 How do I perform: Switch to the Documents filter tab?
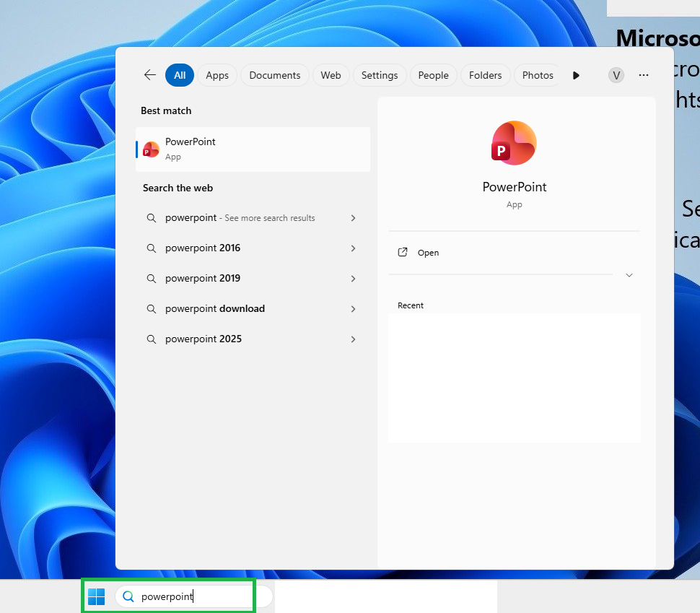[x=274, y=75]
